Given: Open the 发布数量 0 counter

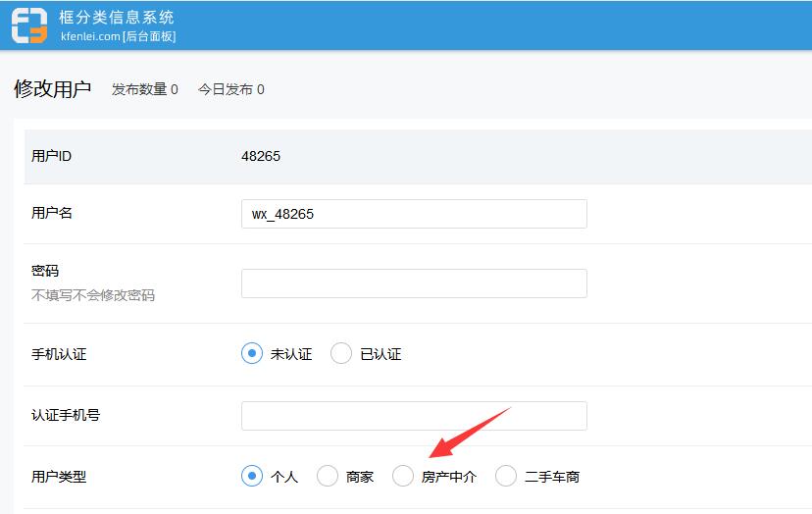Looking at the screenshot, I should point(145,89).
